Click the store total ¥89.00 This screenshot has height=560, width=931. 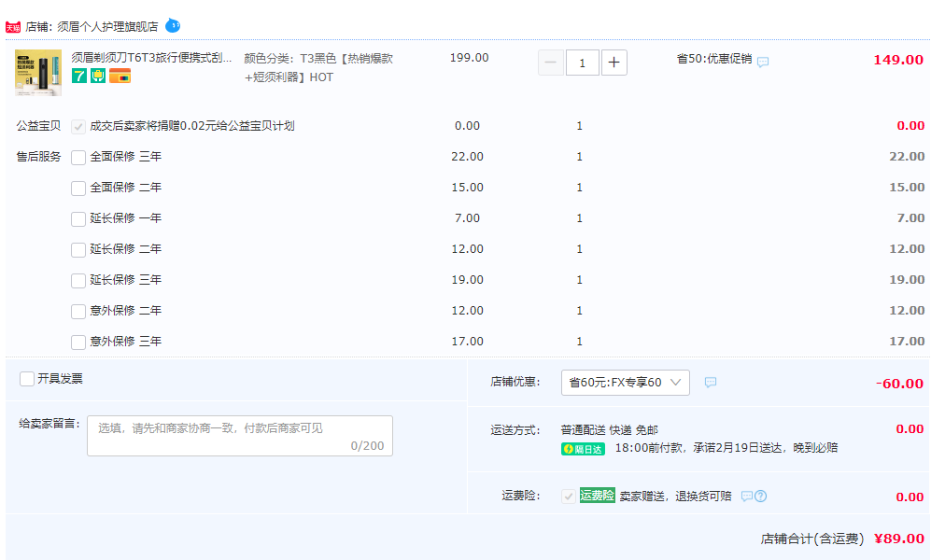899,539
